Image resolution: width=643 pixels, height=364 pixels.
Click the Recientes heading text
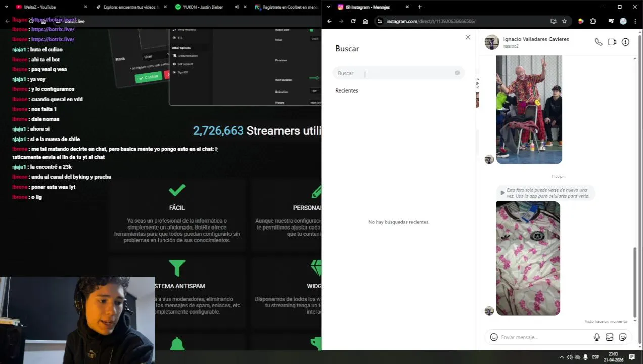[x=347, y=90]
